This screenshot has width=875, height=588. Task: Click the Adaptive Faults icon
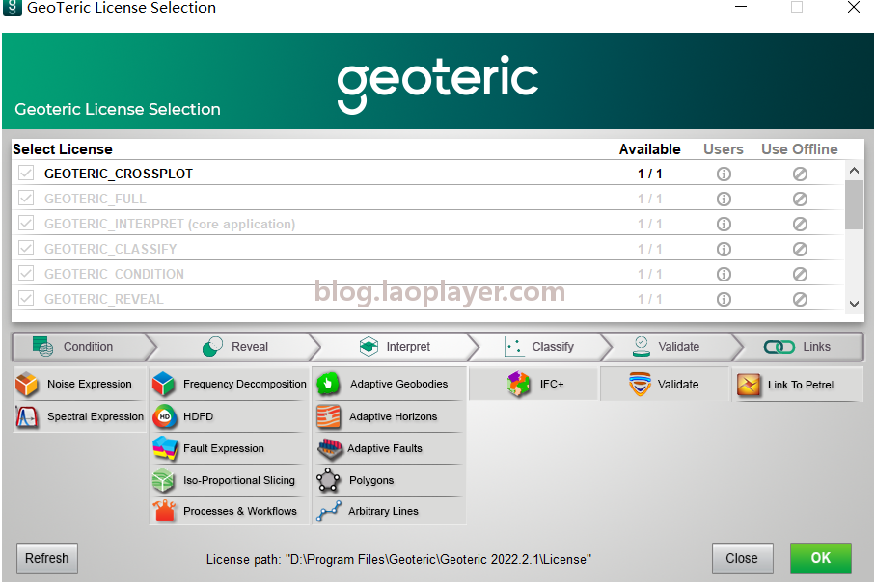tap(329, 449)
